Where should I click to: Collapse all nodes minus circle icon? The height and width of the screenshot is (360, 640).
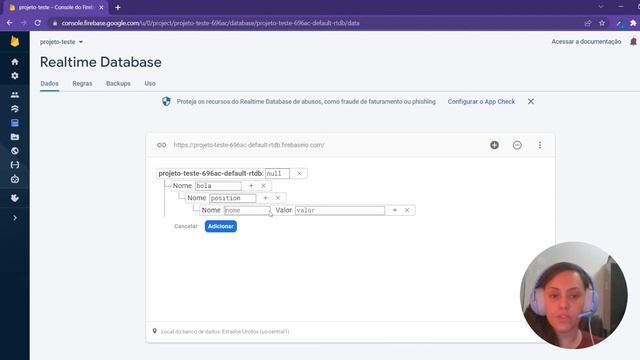coord(517,145)
